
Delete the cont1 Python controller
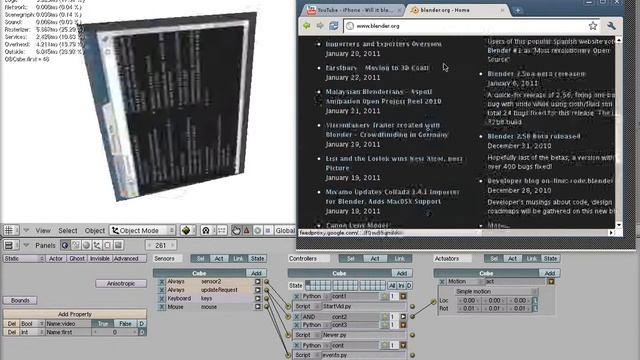(297, 296)
